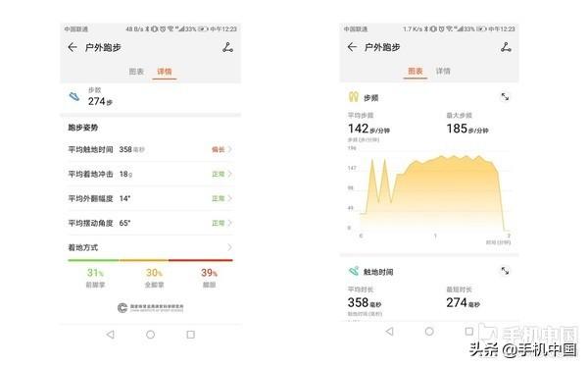588x368 pixels.
Task: Tap the red 39% heel-strike bar segment
Action: (201, 260)
